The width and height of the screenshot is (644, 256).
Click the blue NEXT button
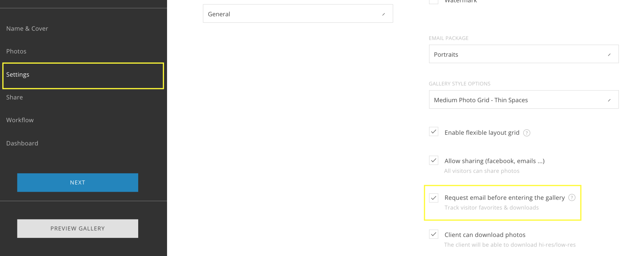click(77, 183)
